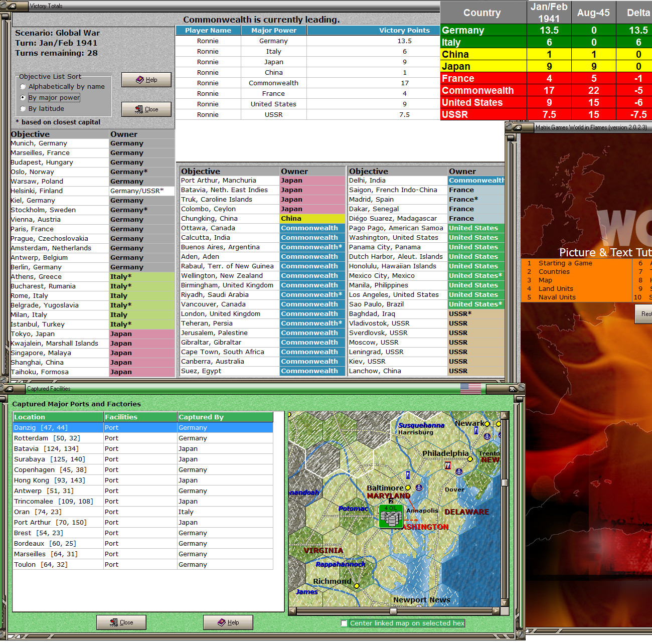
Task: Choose the 'By latitude' sort option
Action: pyautogui.click(x=23, y=108)
